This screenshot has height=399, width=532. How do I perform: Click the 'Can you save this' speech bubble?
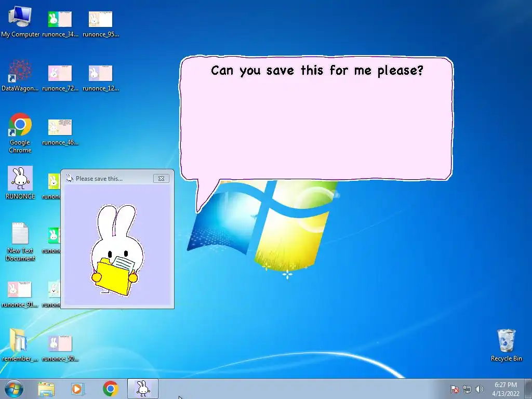316,119
